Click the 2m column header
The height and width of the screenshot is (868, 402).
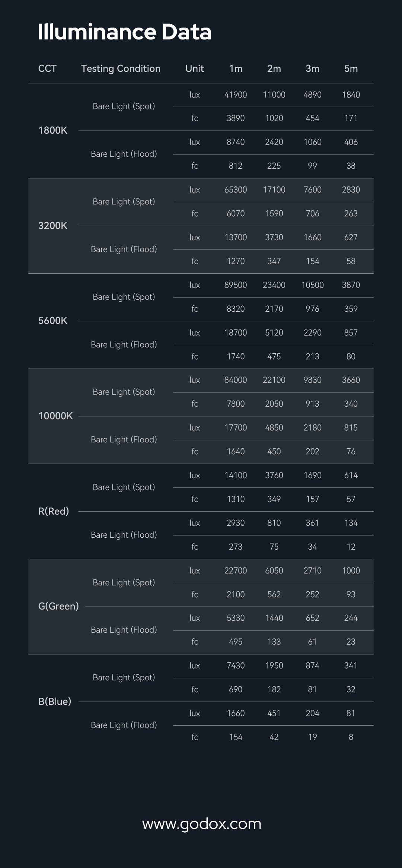point(274,69)
